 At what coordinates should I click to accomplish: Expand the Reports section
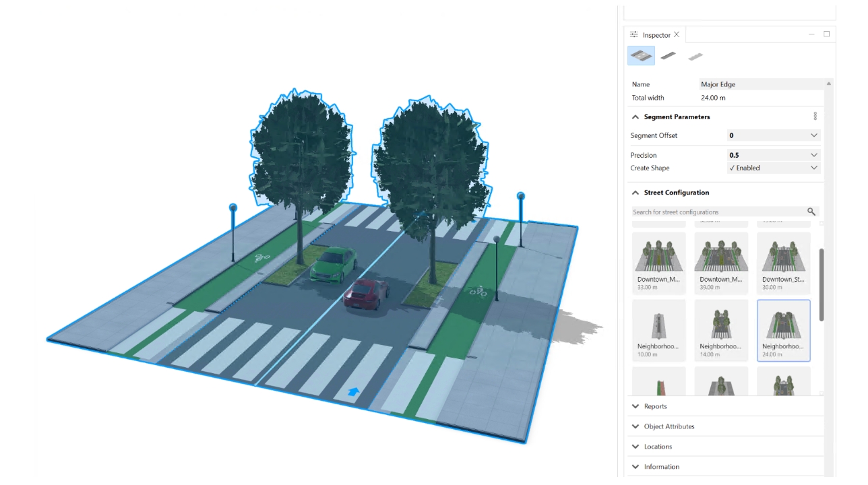click(635, 406)
